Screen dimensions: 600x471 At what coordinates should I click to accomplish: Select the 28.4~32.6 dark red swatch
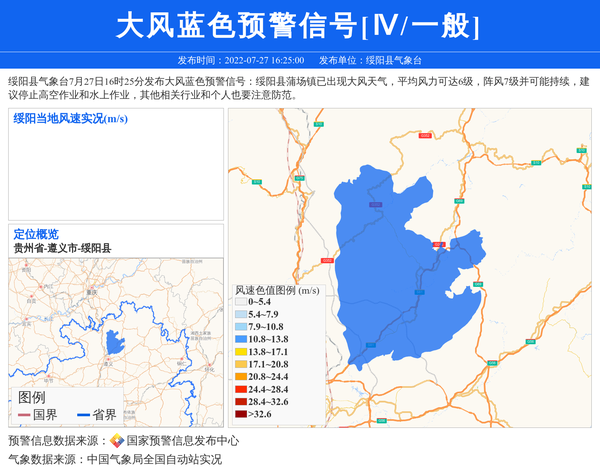point(240,401)
